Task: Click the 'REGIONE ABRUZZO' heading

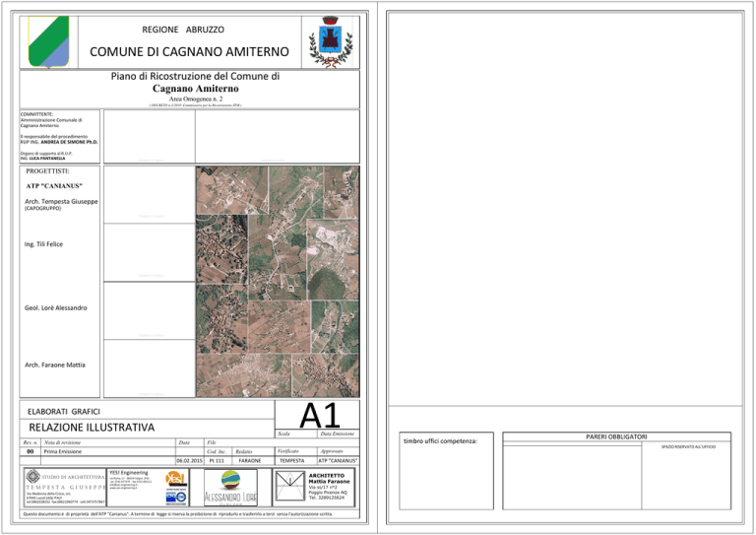Action: coord(183,30)
